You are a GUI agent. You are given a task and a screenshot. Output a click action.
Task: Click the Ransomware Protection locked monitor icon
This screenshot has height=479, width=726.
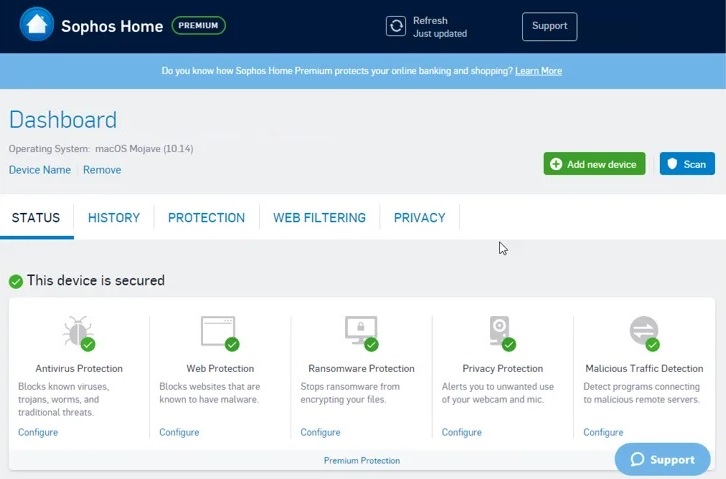[360, 331]
